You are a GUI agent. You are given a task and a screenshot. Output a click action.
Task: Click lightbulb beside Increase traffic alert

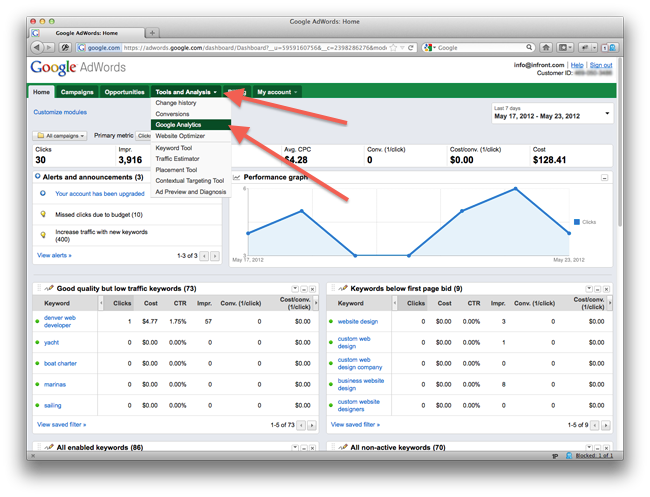(x=43, y=235)
